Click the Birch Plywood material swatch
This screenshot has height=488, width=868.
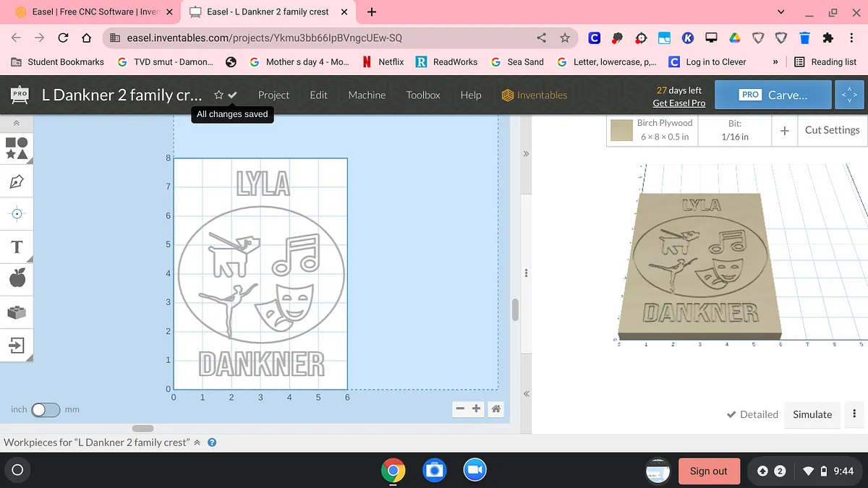pos(622,130)
